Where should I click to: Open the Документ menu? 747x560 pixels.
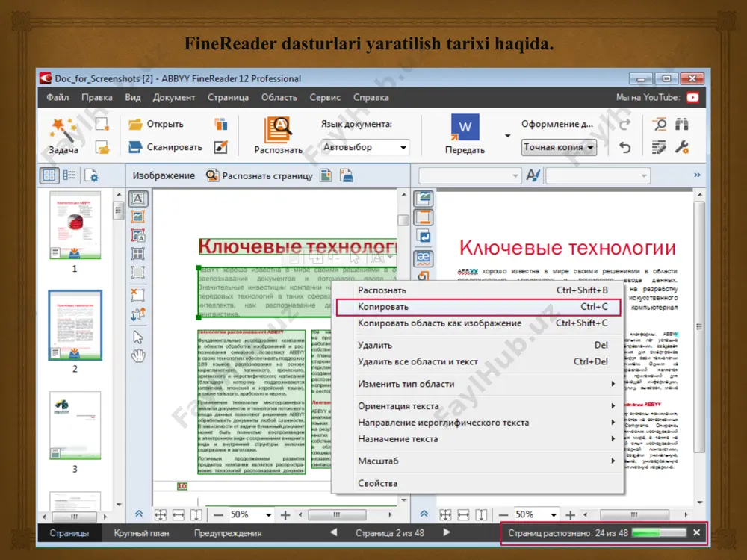(174, 98)
